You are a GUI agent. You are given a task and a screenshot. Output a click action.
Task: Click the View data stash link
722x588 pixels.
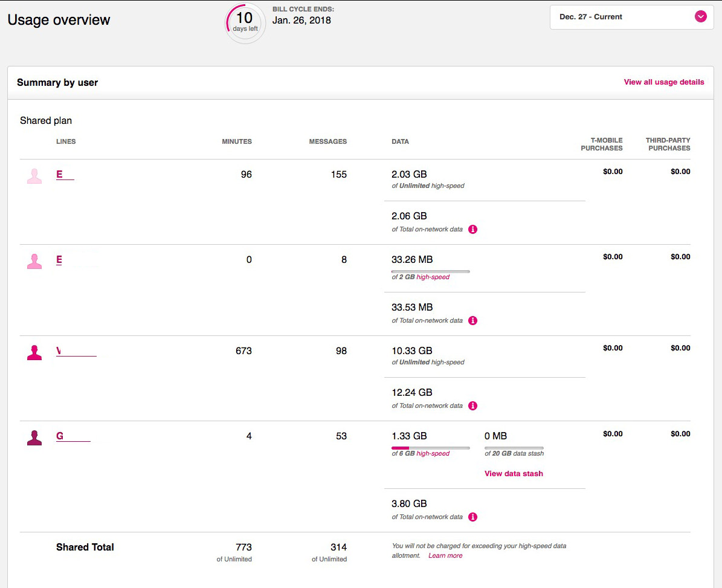pyautogui.click(x=514, y=474)
